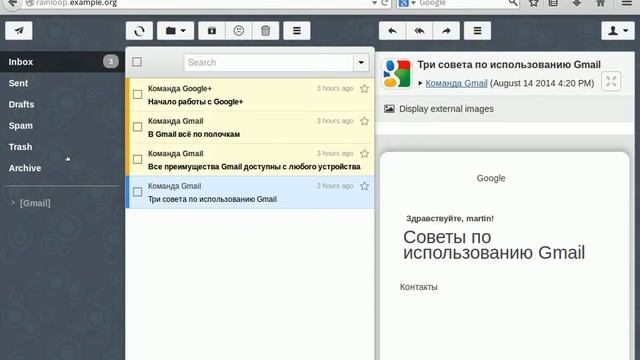Check the 'Все преимущества Gmail' message checkbox
Screen dimensions: 640x360
tap(138, 159)
